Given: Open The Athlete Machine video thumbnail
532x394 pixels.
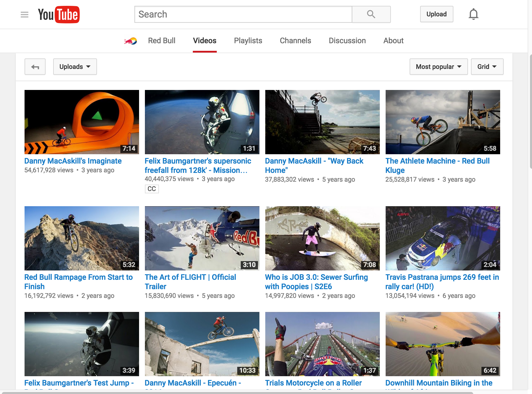Looking at the screenshot, I should 443,122.
